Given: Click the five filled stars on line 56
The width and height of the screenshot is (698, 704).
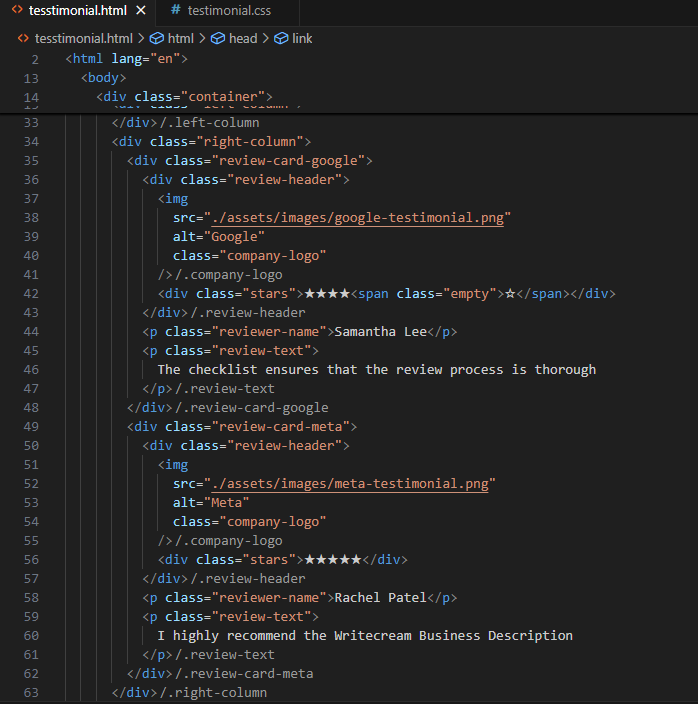Looking at the screenshot, I should [x=333, y=559].
